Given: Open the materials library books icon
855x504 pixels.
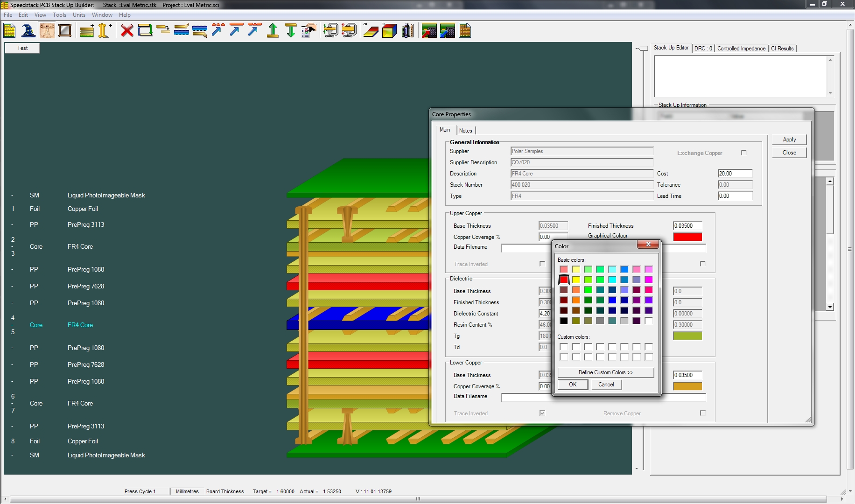Looking at the screenshot, I should point(407,31).
